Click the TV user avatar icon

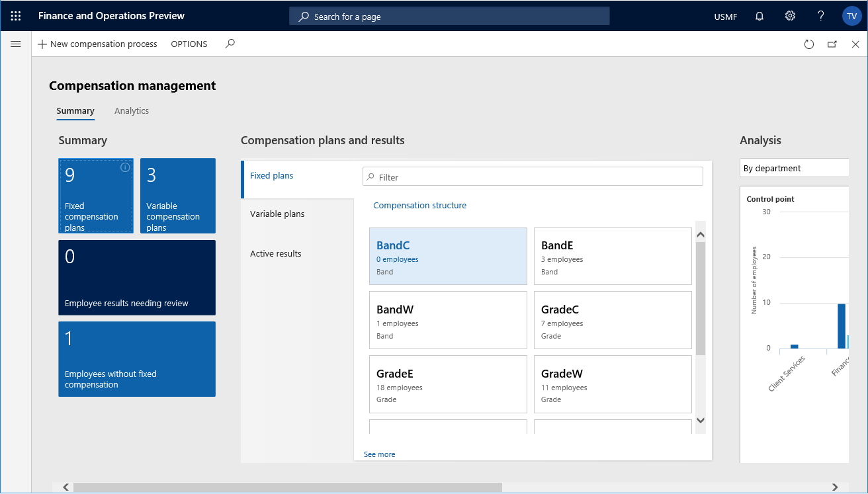(x=851, y=15)
